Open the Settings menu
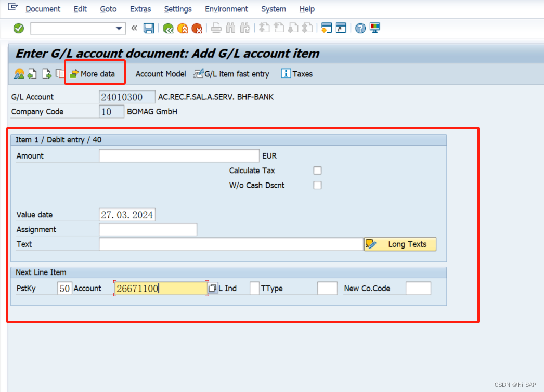The width and height of the screenshot is (544, 392). 178,9
